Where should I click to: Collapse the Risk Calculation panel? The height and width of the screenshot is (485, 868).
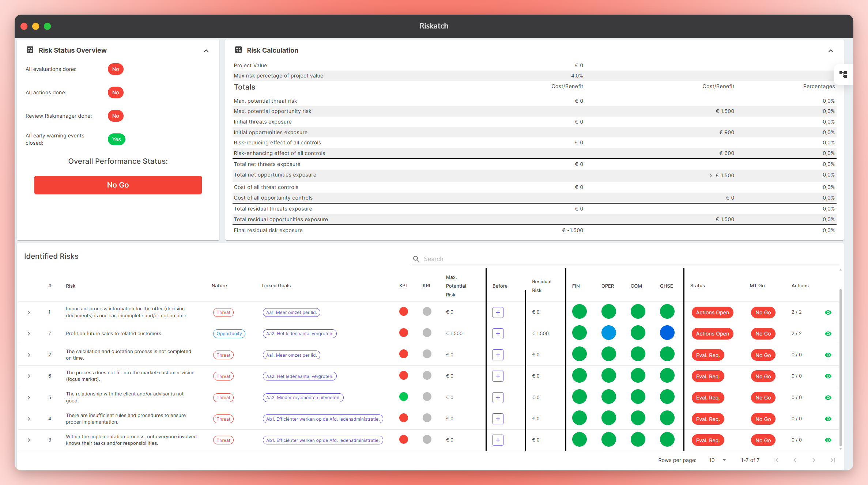[831, 51]
